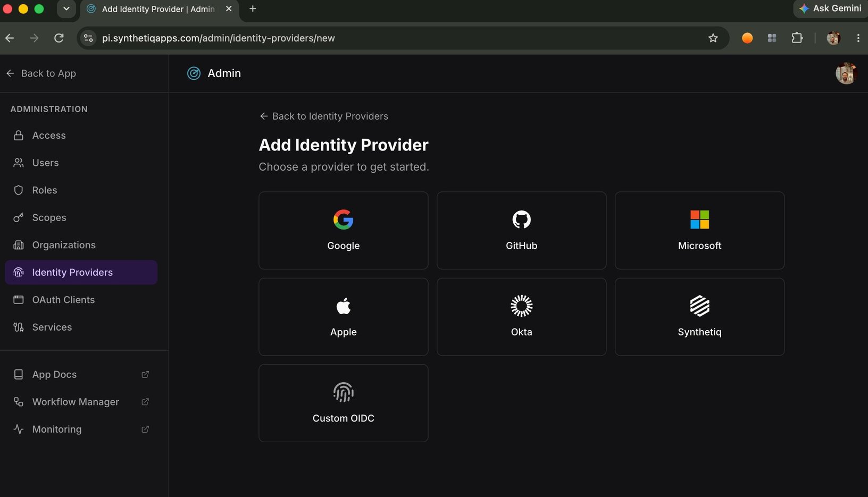This screenshot has height=497, width=868.
Task: Click the orange circle extension icon
Action: (747, 38)
